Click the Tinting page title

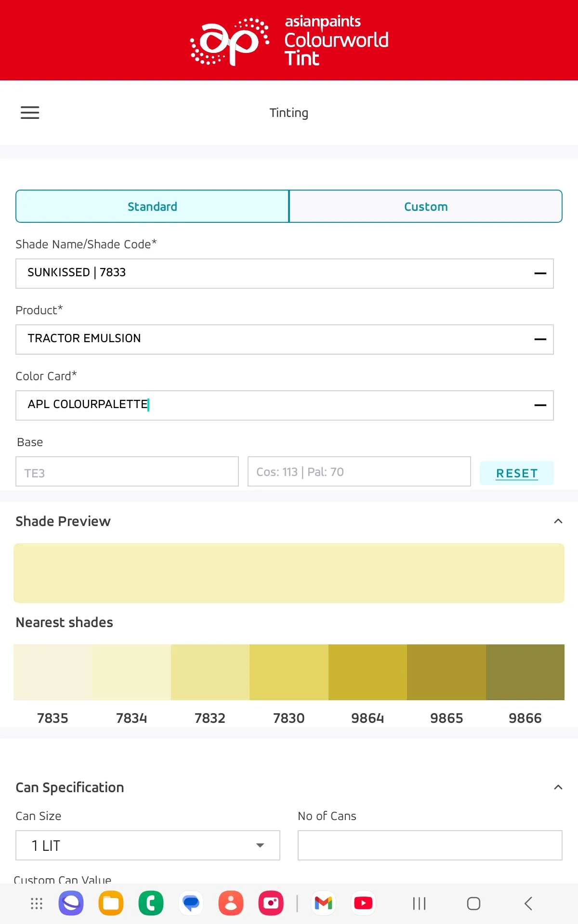click(x=289, y=113)
